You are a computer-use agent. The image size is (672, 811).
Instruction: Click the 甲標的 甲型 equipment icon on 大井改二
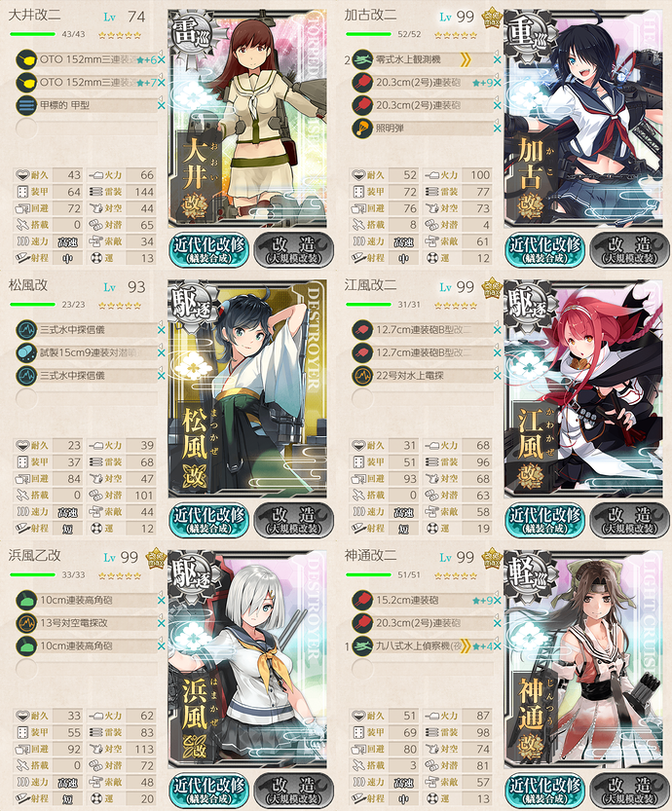(26, 105)
